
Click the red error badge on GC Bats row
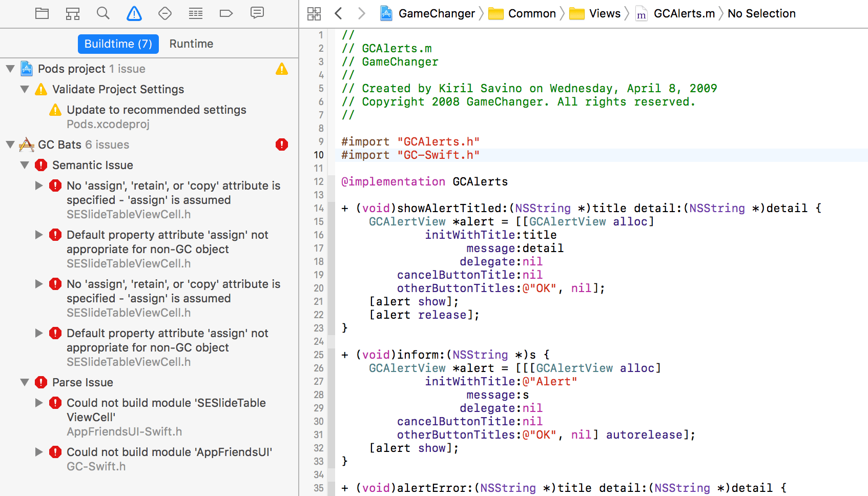click(x=281, y=144)
